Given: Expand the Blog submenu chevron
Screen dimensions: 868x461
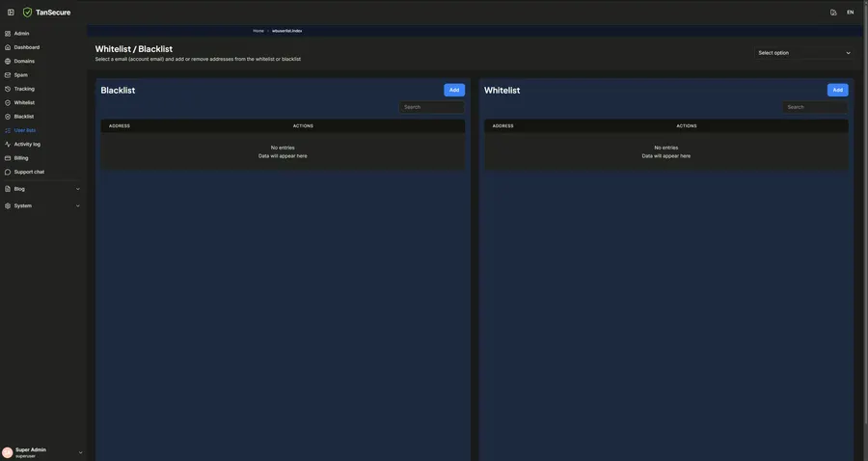Looking at the screenshot, I should click(77, 189).
